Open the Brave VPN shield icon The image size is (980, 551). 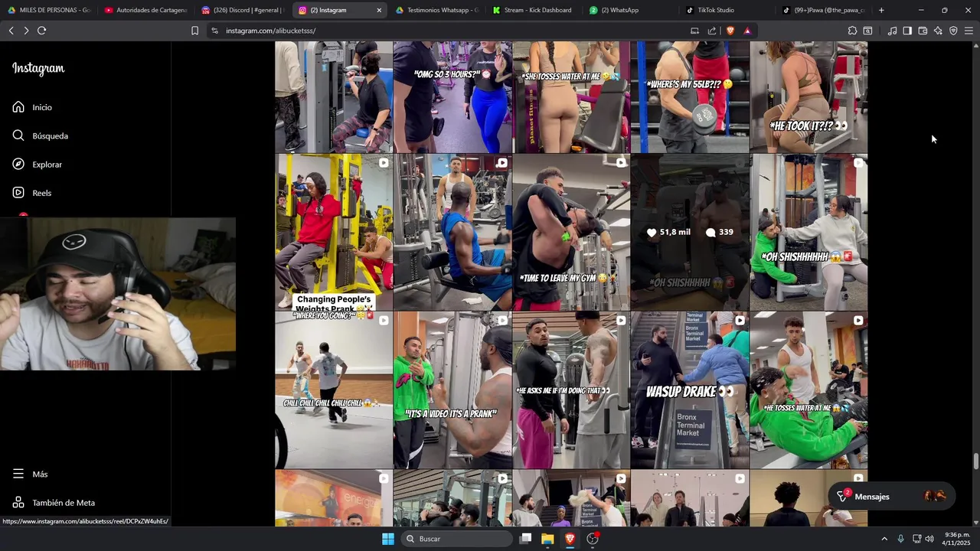tap(953, 31)
